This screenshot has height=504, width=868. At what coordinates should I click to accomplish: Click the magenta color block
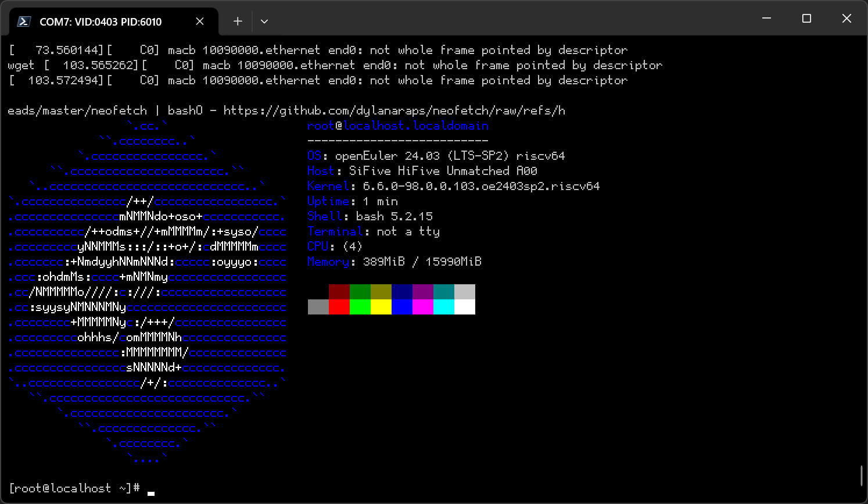422,307
